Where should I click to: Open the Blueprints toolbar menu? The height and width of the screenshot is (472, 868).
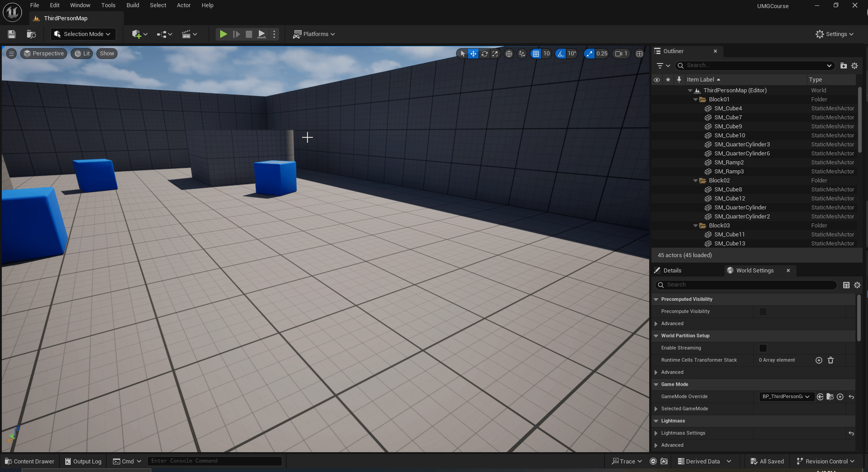point(164,34)
